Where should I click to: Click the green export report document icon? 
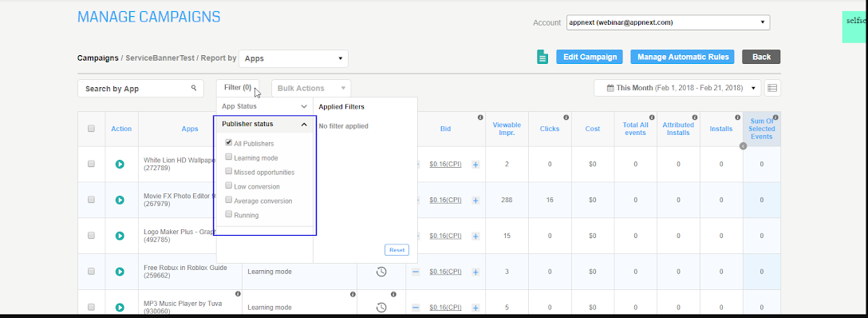[x=542, y=57]
